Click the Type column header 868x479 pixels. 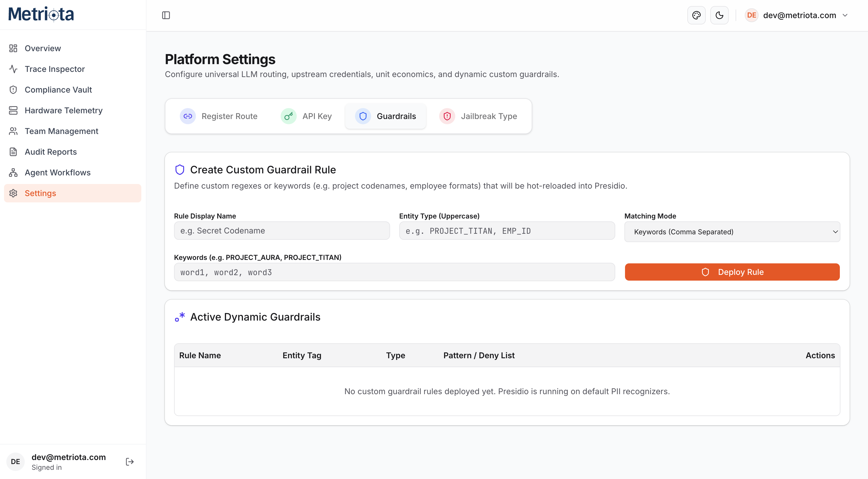(395, 355)
